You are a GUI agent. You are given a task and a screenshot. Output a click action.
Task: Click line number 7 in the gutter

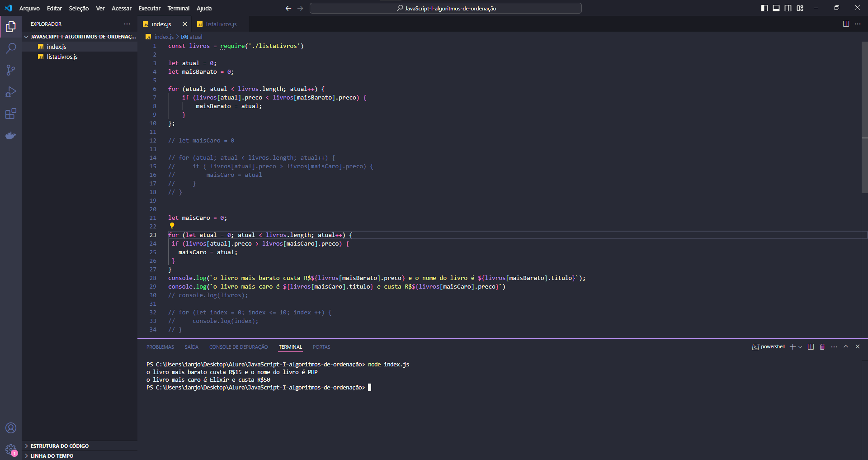[x=155, y=98]
